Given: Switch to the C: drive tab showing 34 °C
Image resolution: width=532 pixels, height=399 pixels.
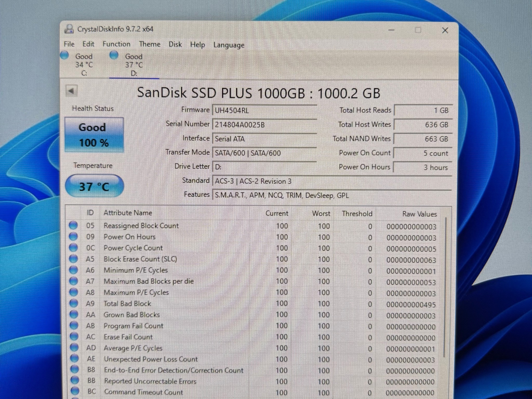Looking at the screenshot, I should pyautogui.click(x=84, y=64).
